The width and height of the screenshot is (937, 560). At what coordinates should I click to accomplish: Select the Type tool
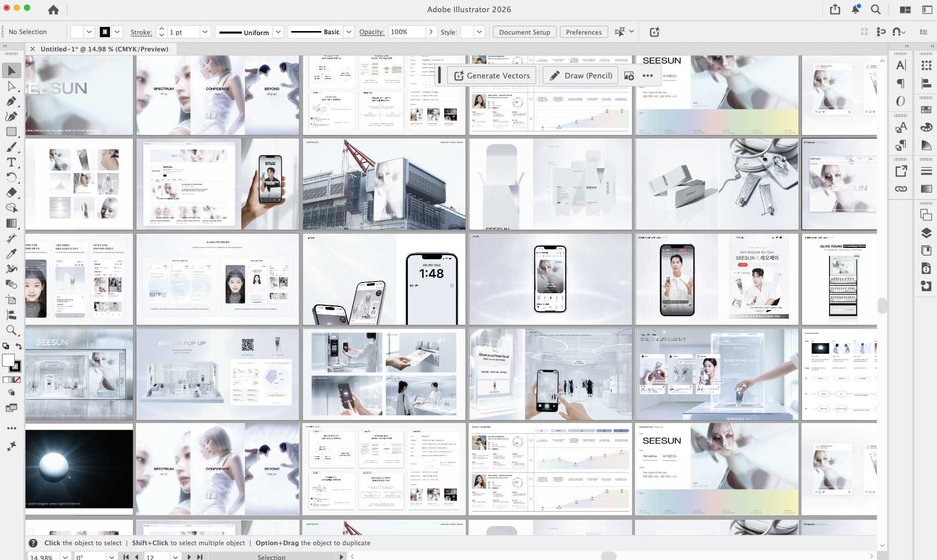click(x=11, y=162)
